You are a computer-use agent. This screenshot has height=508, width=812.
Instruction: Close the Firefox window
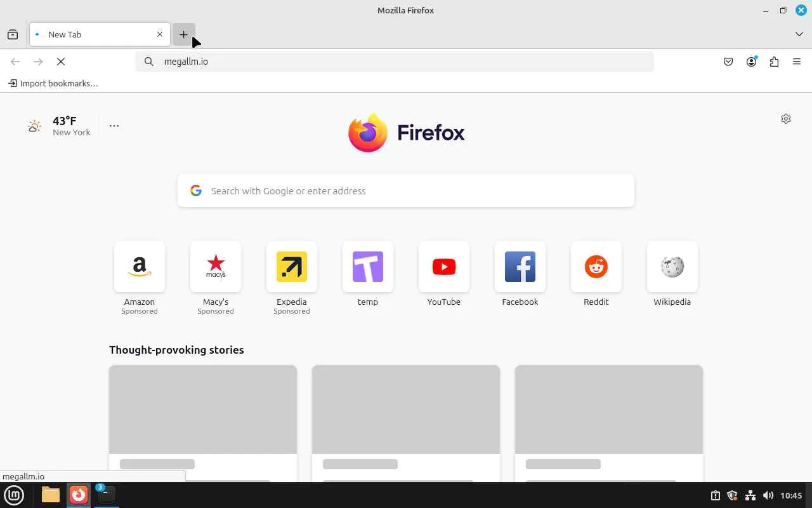click(801, 10)
